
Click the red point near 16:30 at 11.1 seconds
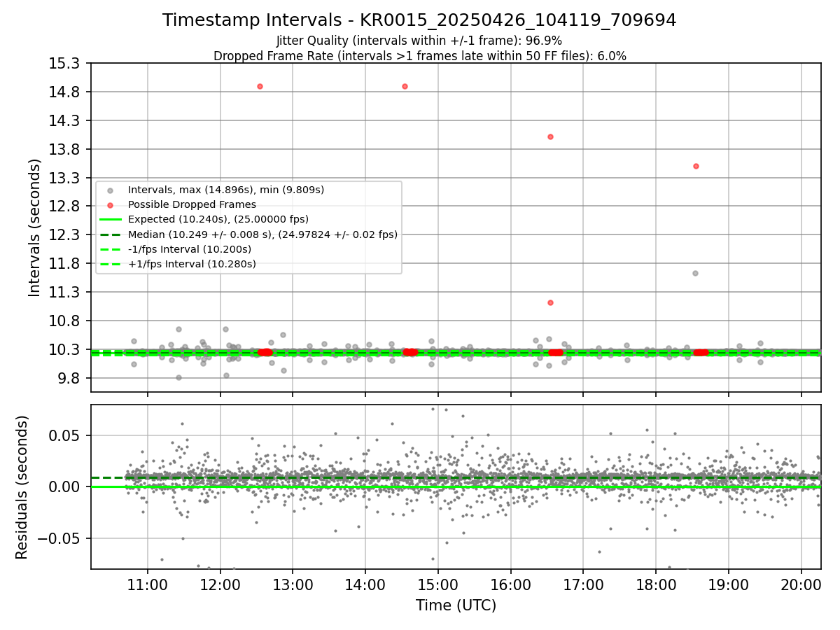pyautogui.click(x=550, y=302)
